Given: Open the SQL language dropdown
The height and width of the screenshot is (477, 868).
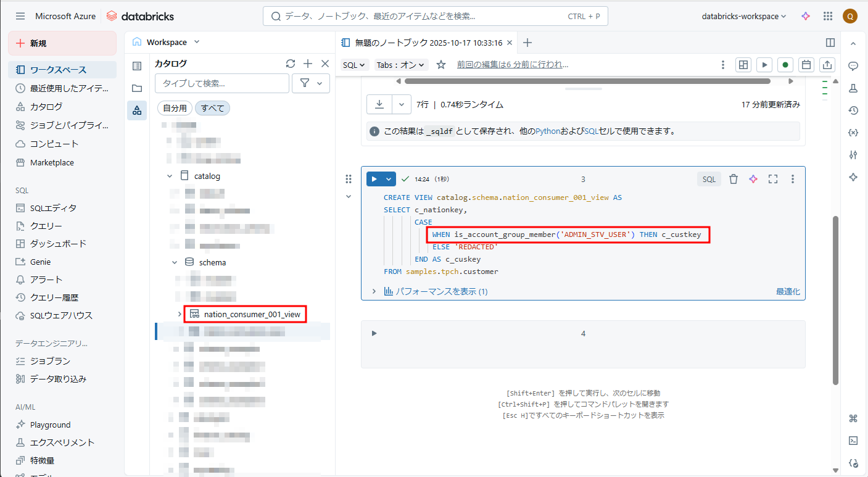Looking at the screenshot, I should [x=355, y=65].
